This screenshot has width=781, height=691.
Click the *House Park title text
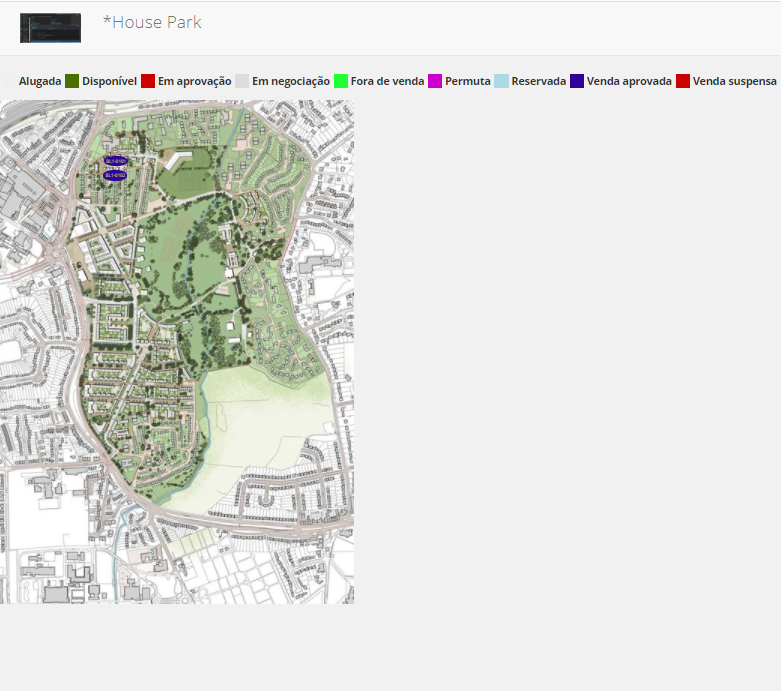tap(152, 22)
